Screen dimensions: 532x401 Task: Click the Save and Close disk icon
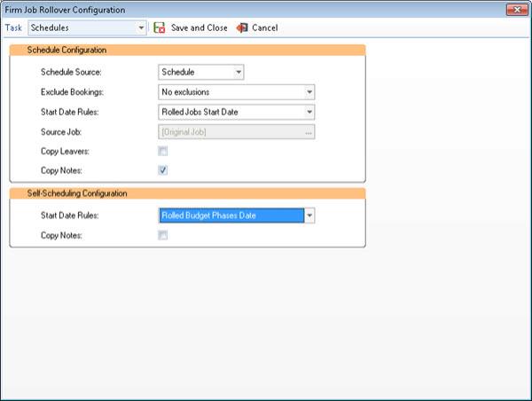click(x=159, y=28)
